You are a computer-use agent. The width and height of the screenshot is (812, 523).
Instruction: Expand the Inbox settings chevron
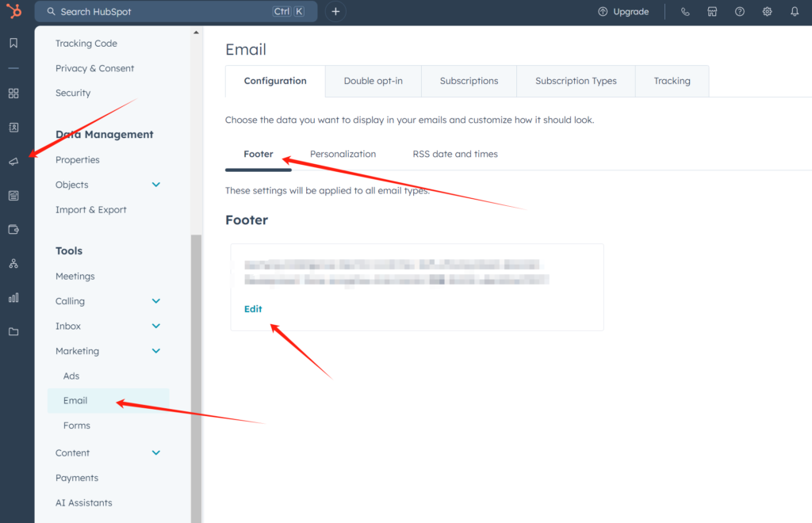click(156, 326)
